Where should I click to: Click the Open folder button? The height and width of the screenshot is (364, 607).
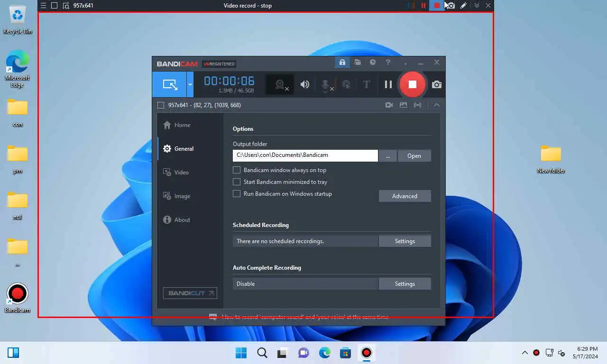point(414,155)
